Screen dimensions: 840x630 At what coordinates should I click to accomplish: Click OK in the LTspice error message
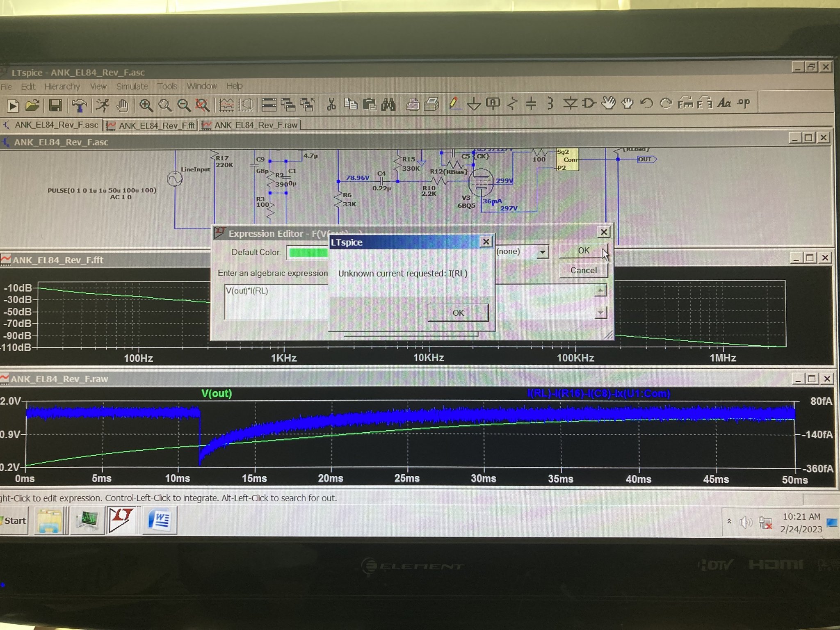[458, 313]
